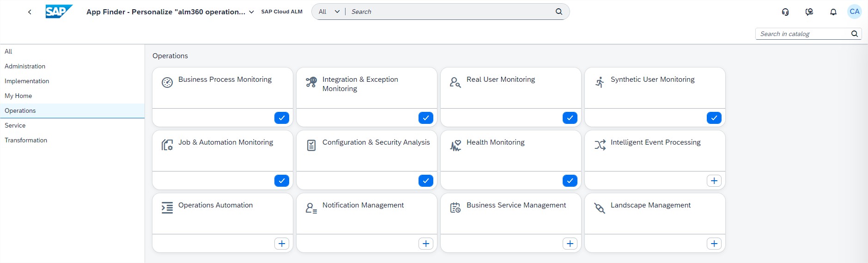Select the Administration category

click(25, 66)
